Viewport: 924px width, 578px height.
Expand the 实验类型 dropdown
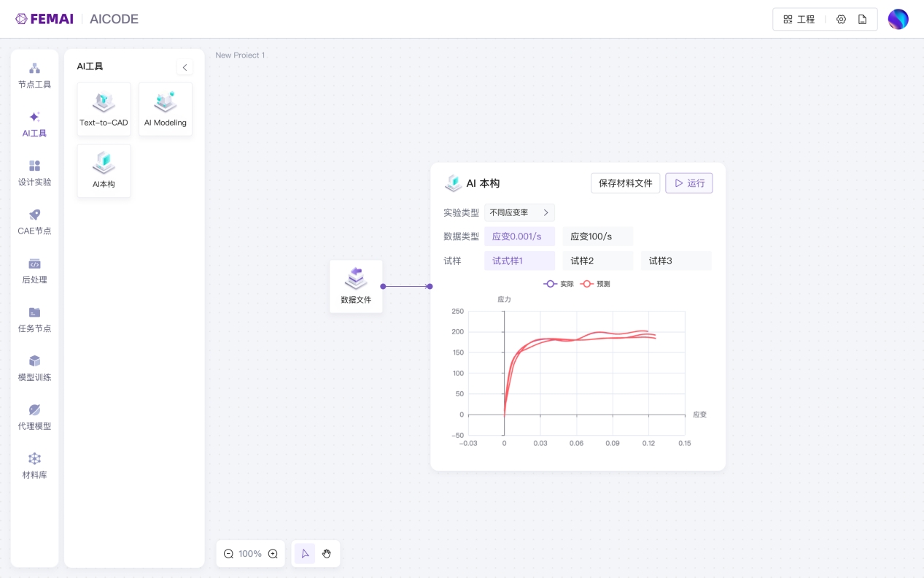tap(519, 212)
